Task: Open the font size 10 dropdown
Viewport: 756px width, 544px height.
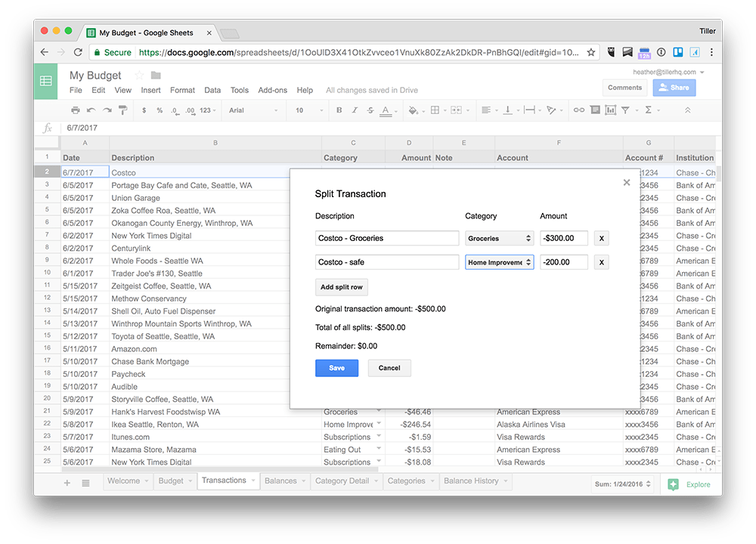Action: click(x=308, y=110)
